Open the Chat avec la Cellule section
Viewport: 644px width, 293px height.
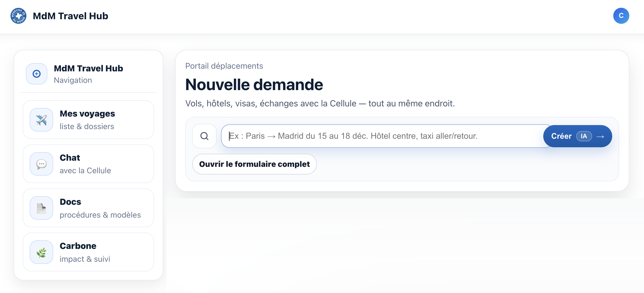point(89,164)
